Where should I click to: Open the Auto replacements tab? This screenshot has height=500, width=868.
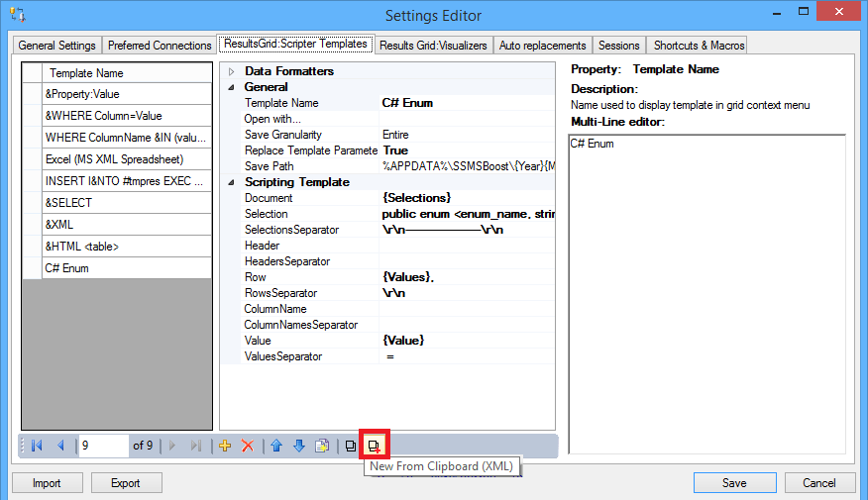[543, 46]
